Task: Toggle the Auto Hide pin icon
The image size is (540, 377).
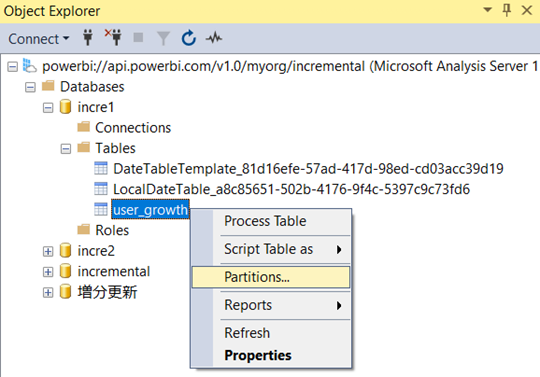Action: (506, 10)
